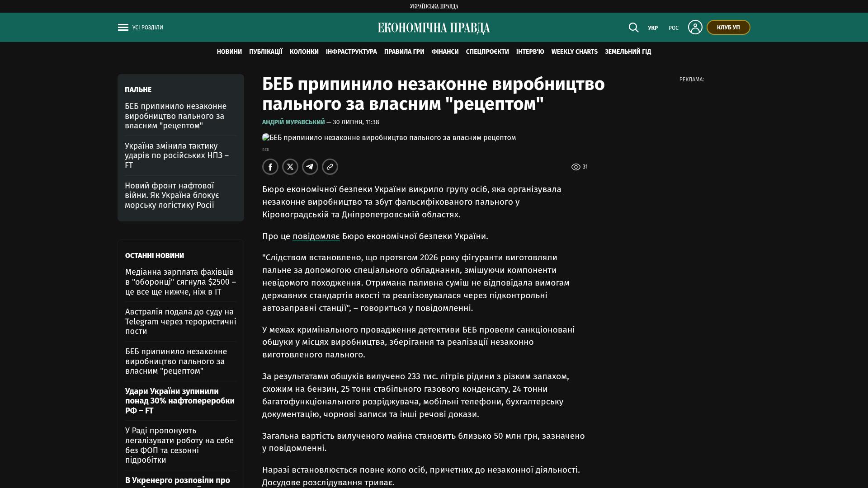This screenshot has width=868, height=488.
Task: Share article on Facebook
Action: tap(270, 167)
